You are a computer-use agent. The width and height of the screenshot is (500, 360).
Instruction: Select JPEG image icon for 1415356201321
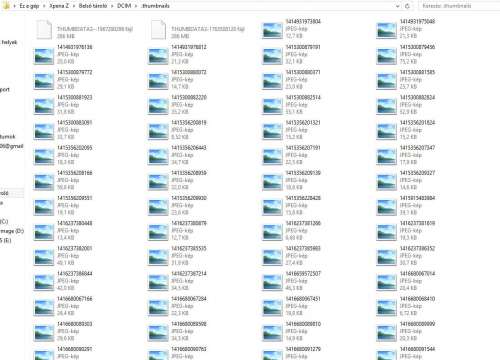(272, 132)
